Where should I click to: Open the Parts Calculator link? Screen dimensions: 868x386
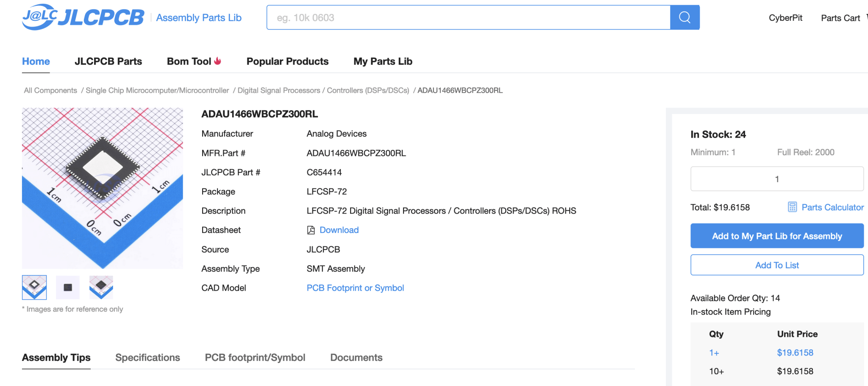point(832,207)
